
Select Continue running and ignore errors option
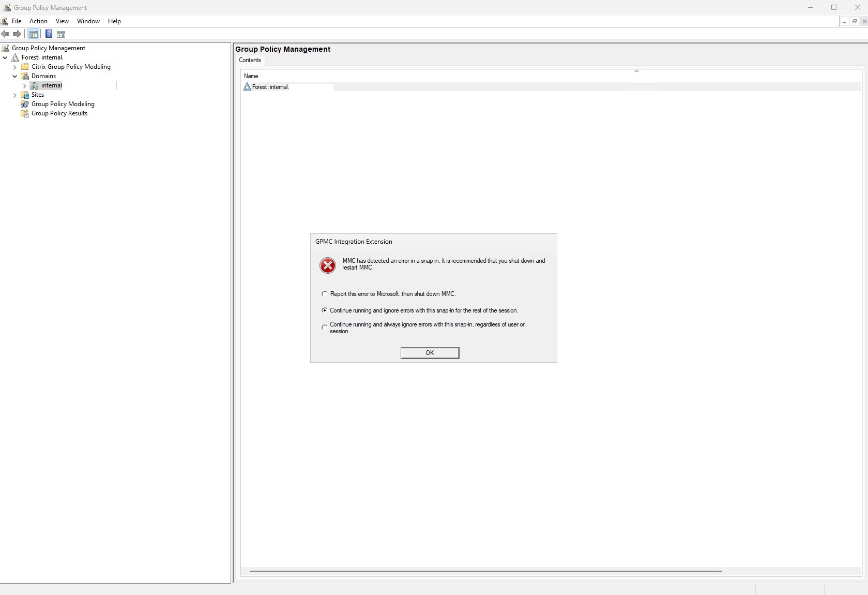click(324, 310)
